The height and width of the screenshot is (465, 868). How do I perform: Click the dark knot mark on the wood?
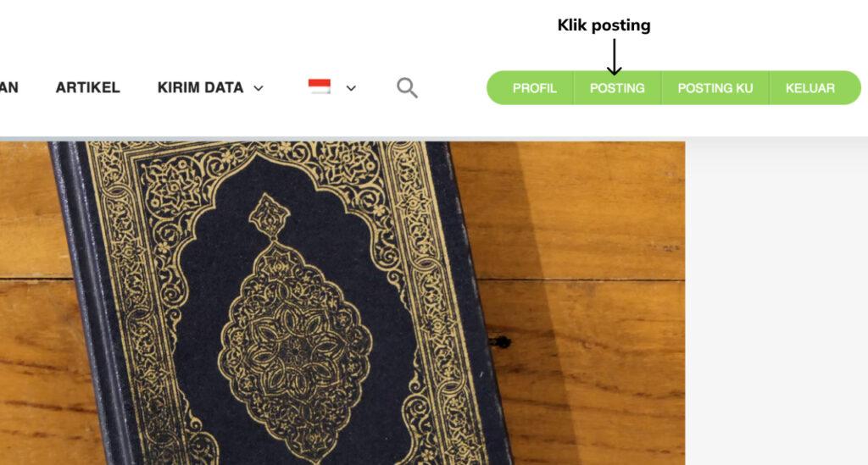tap(500, 343)
